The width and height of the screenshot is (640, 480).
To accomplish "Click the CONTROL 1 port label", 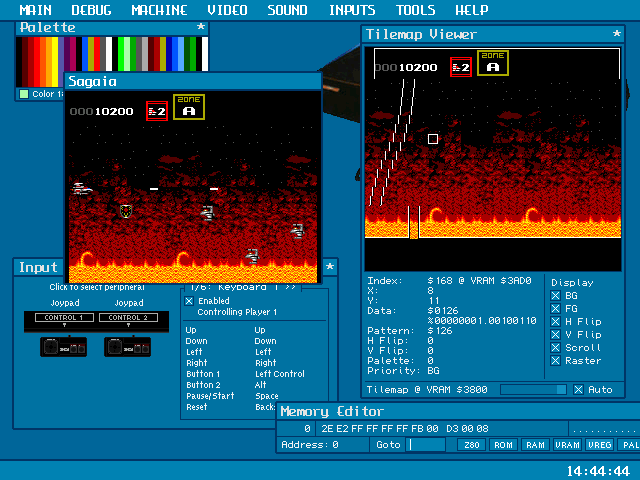I will [64, 317].
